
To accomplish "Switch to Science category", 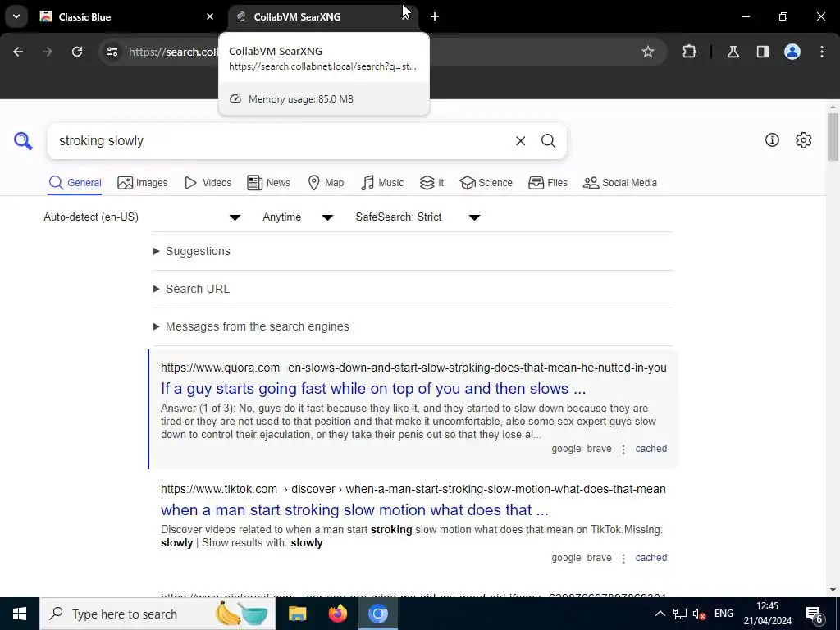I will click(486, 183).
